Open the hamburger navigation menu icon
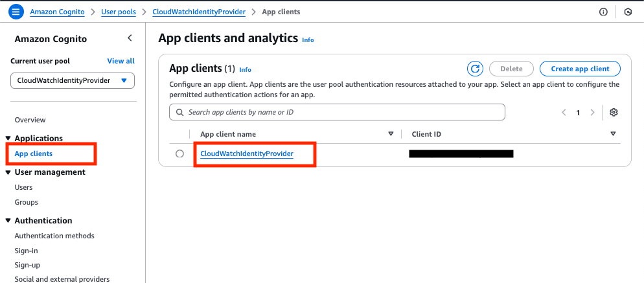The width and height of the screenshot is (644, 283). click(16, 12)
